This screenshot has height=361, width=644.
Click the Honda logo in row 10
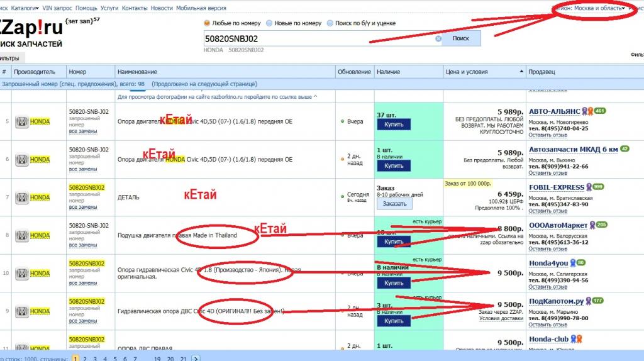[x=22, y=274]
